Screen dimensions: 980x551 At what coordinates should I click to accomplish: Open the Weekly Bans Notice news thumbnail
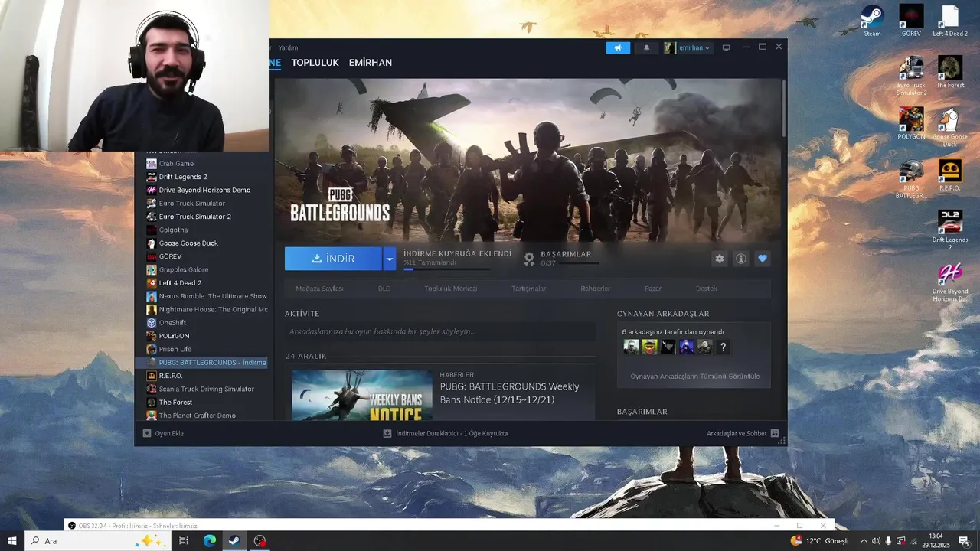[x=362, y=395]
